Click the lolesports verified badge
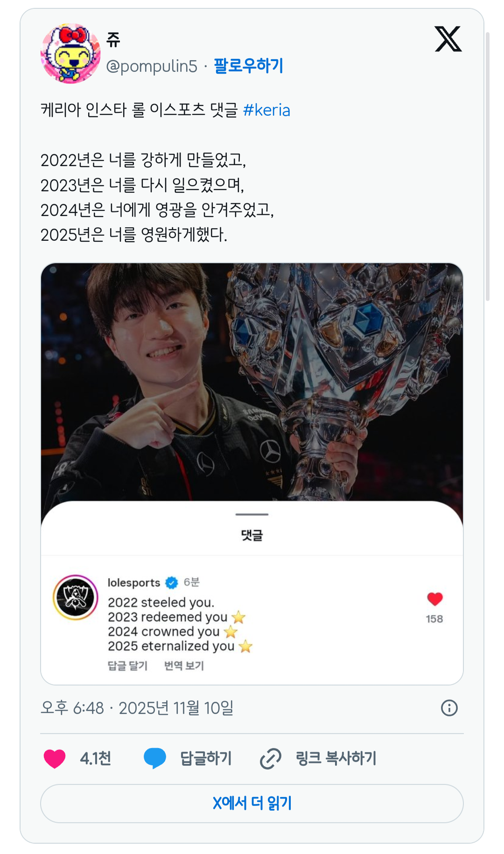Viewport: 504px width, 854px height. [x=172, y=582]
